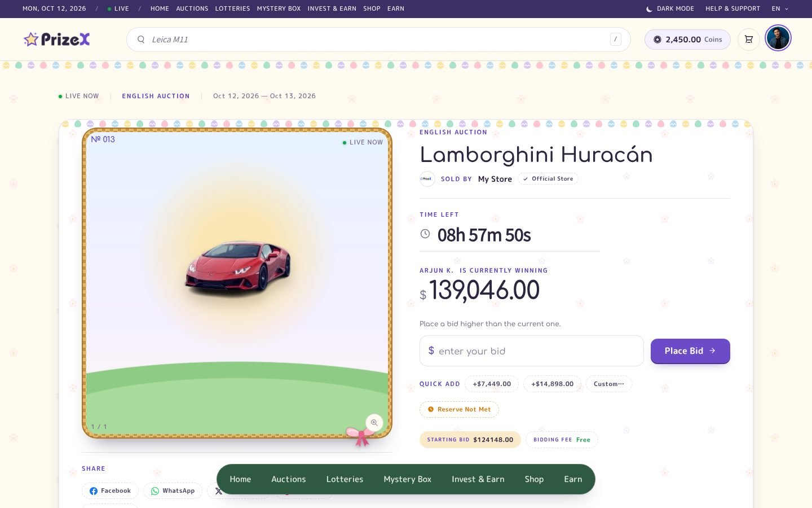This screenshot has height=508, width=812.
Task: Click the Place Bid button
Action: pyautogui.click(x=690, y=351)
